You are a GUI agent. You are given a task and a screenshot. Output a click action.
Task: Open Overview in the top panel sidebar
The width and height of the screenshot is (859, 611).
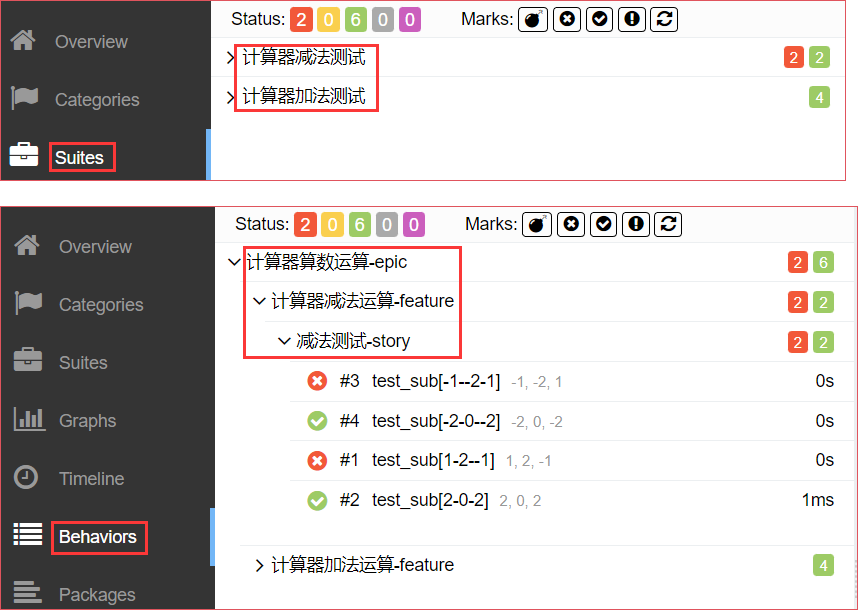click(x=91, y=42)
